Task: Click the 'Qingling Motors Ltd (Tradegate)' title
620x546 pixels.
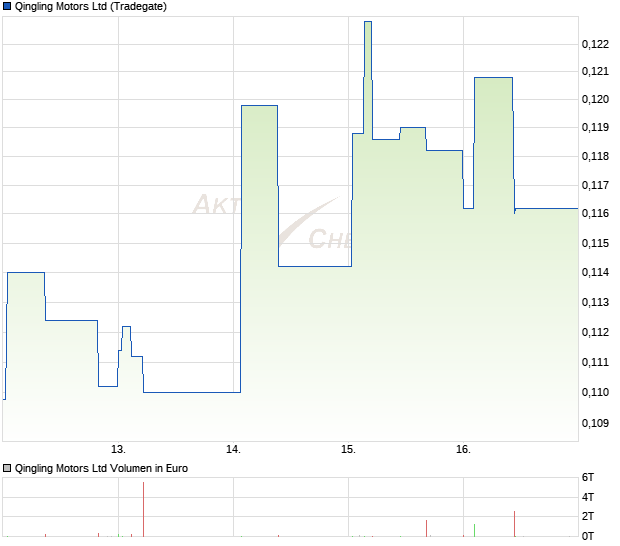Action: (91, 6)
